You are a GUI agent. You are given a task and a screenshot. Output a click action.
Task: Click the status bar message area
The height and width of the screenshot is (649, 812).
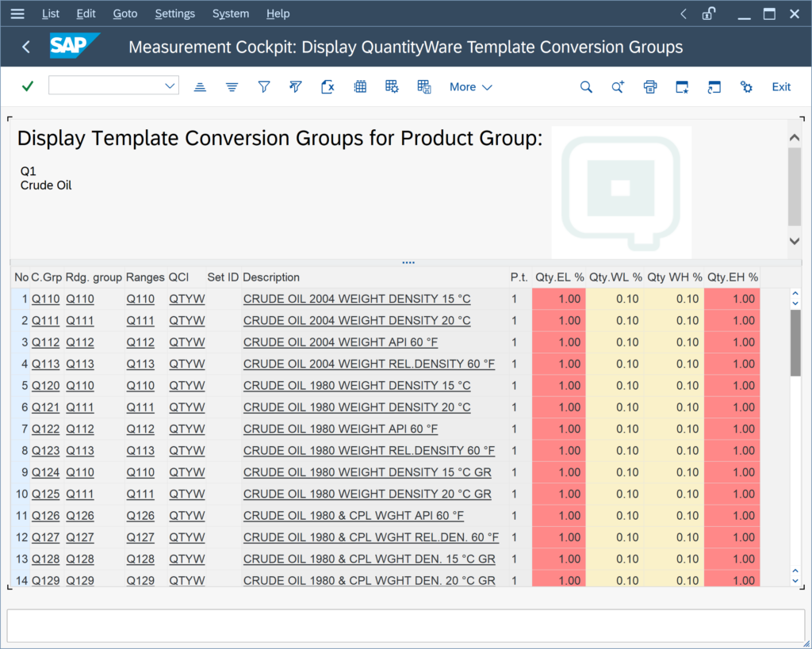click(405, 626)
